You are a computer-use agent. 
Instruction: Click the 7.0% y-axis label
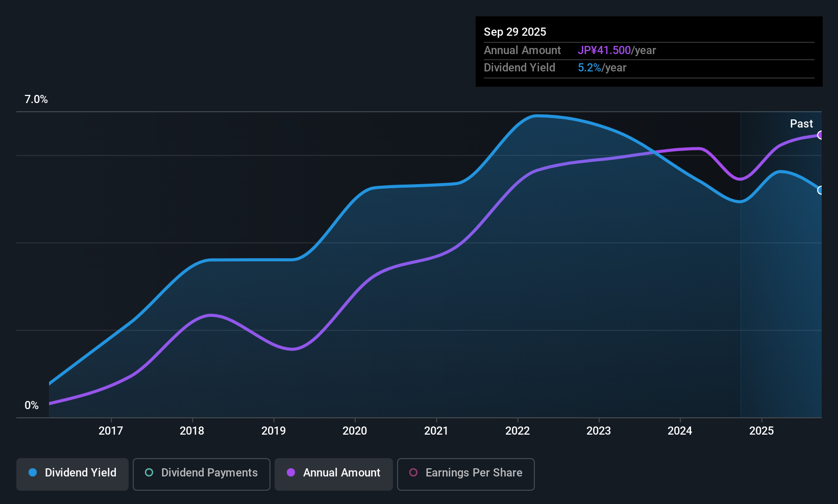tap(36, 99)
